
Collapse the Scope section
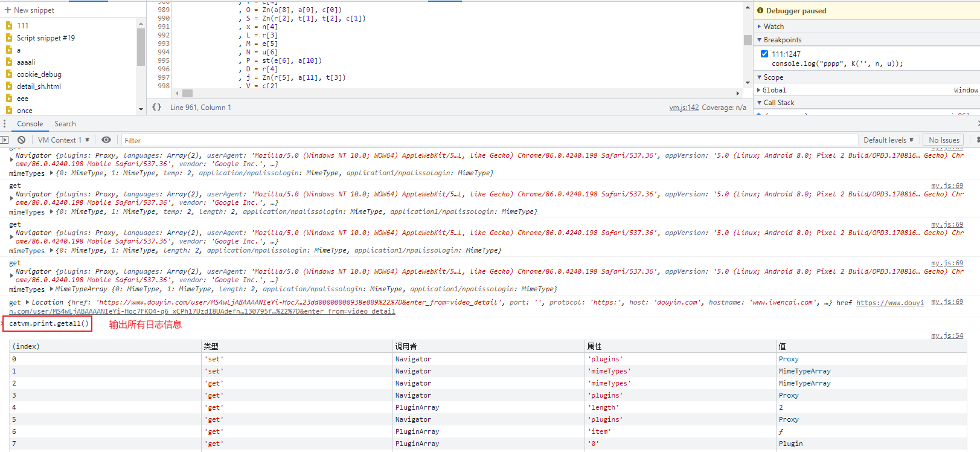coord(760,77)
